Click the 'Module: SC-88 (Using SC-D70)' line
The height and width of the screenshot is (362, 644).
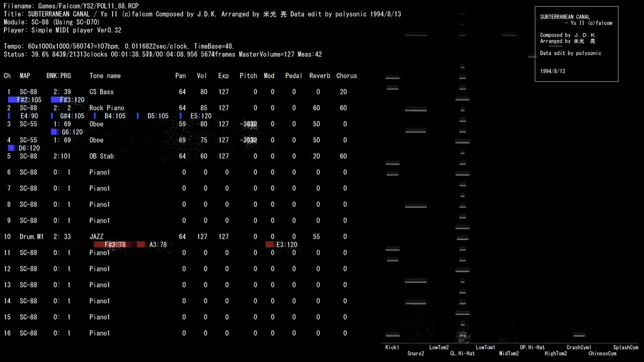51,22
